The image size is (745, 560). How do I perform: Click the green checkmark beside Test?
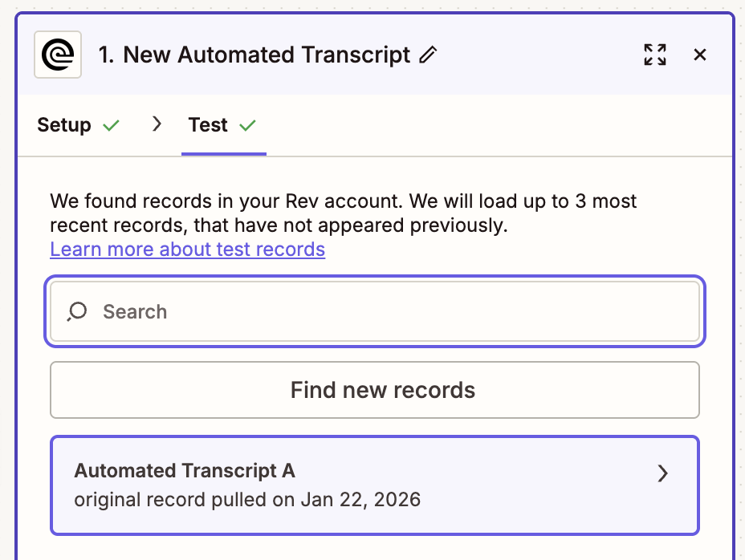246,125
